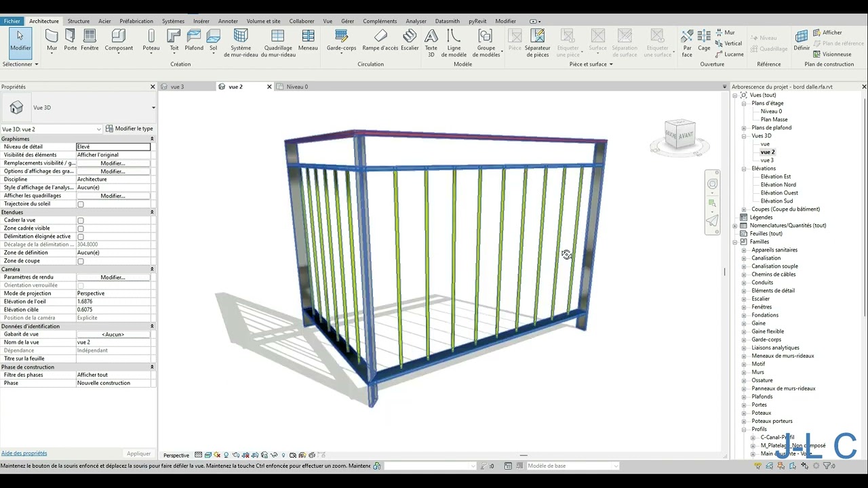Click the Visionneuse work plane viewer
The image size is (868, 488).
pyautogui.click(x=832, y=54)
